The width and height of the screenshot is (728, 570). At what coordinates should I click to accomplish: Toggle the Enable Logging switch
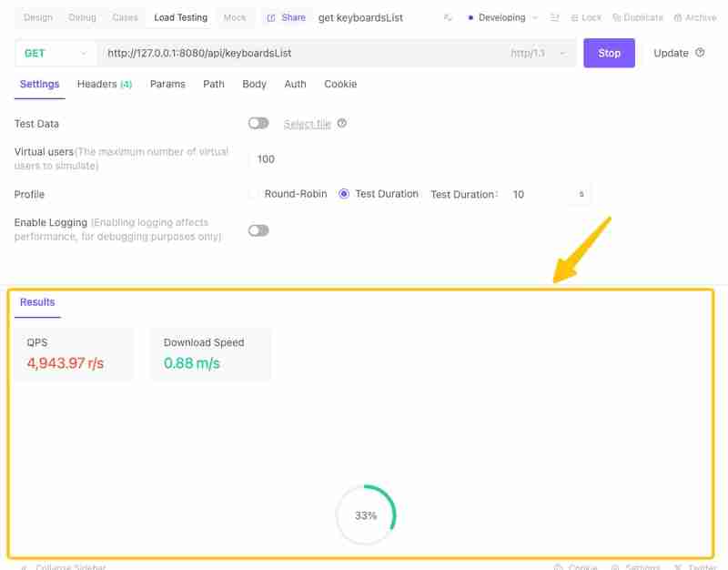point(258,230)
